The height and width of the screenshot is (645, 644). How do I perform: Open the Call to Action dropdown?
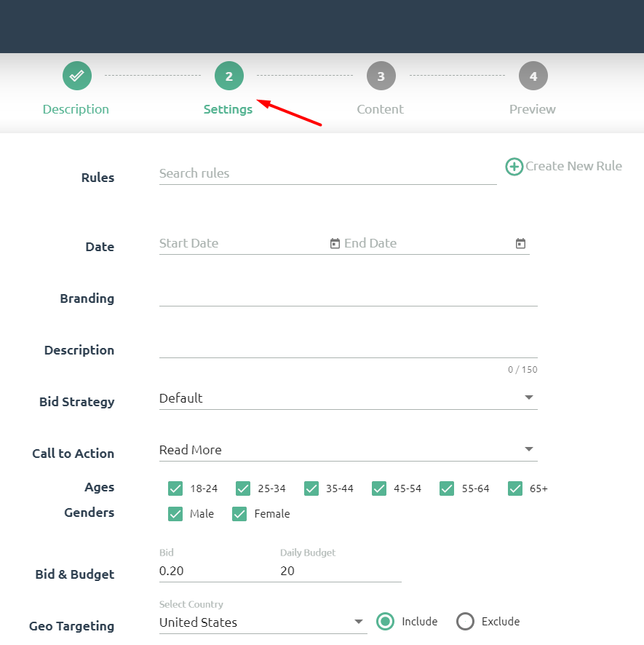[x=529, y=450]
